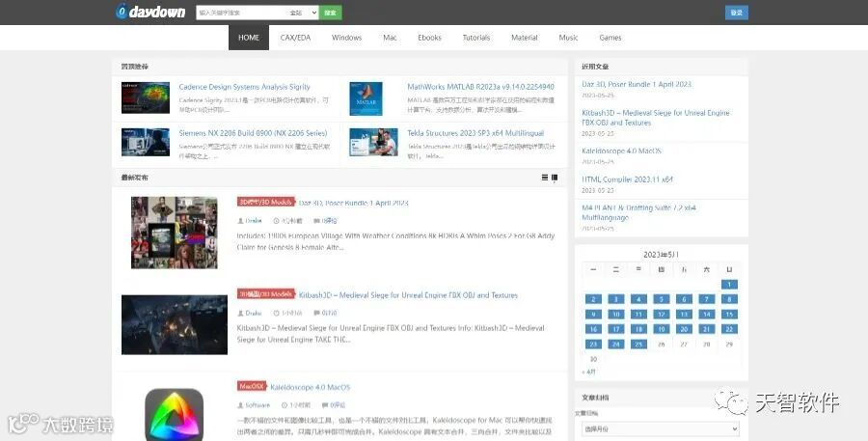
Task: Select calendar day 15
Action: [x=729, y=315]
